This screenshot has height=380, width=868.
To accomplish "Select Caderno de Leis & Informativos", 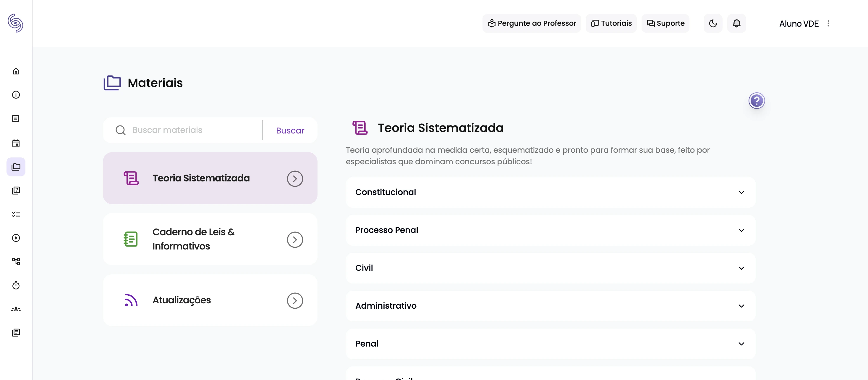I will coord(210,239).
